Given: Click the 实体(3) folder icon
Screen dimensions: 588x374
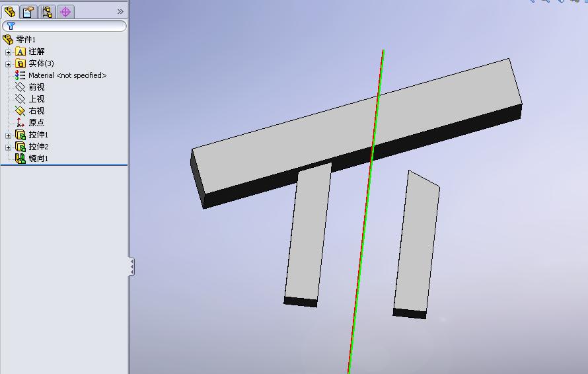Looking at the screenshot, I should point(20,63).
